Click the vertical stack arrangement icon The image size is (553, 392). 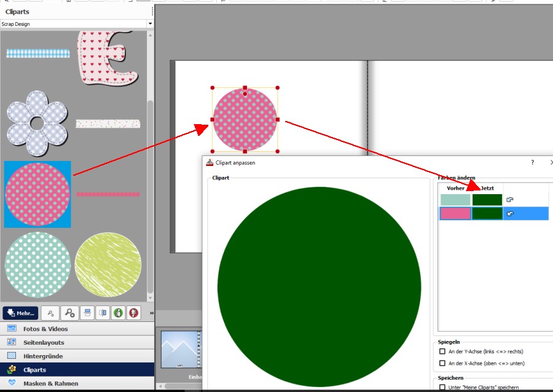[87, 313]
